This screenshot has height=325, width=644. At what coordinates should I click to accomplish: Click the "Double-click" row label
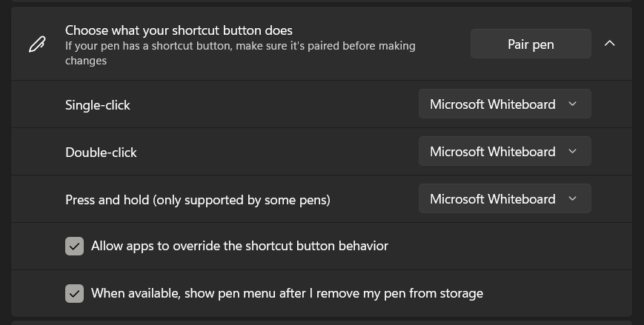coord(101,153)
